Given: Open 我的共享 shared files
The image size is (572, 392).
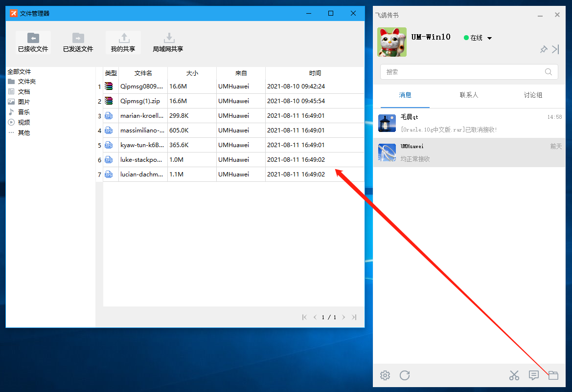Looking at the screenshot, I should pos(123,43).
